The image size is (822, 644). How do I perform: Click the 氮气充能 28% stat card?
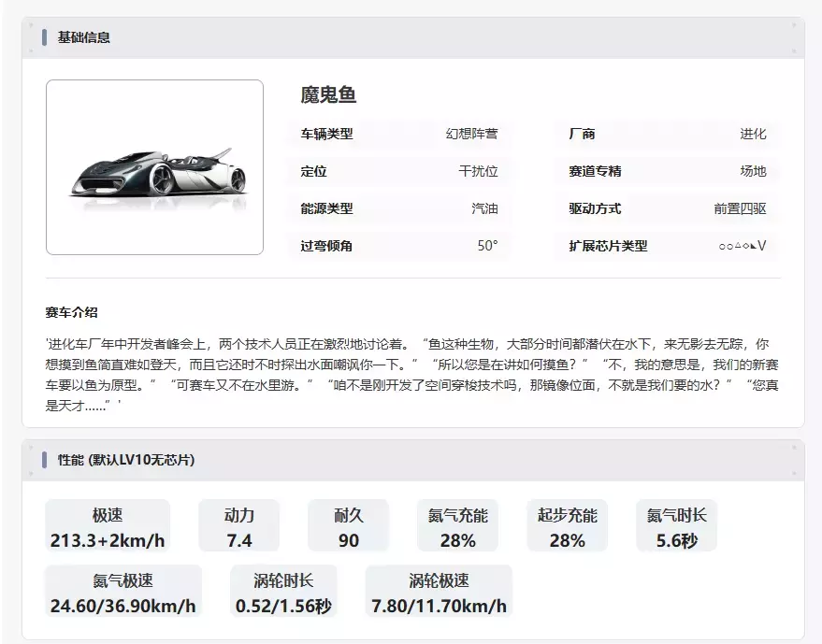[457, 527]
